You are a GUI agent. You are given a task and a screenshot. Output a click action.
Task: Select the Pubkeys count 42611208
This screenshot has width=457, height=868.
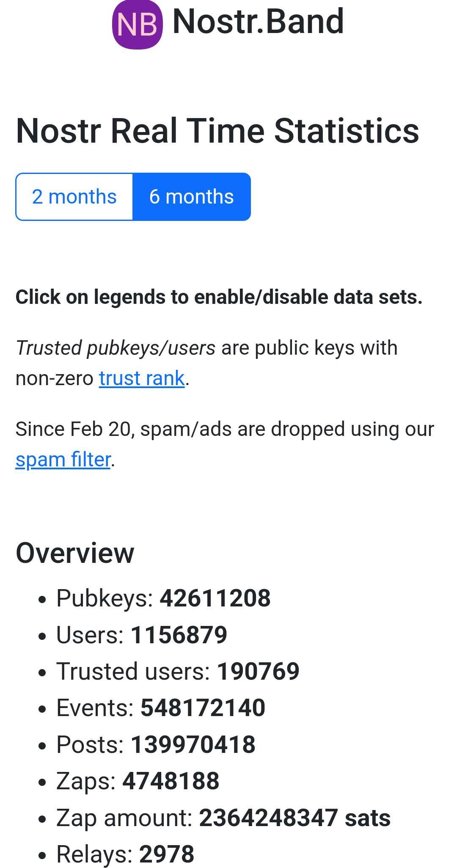(215, 598)
